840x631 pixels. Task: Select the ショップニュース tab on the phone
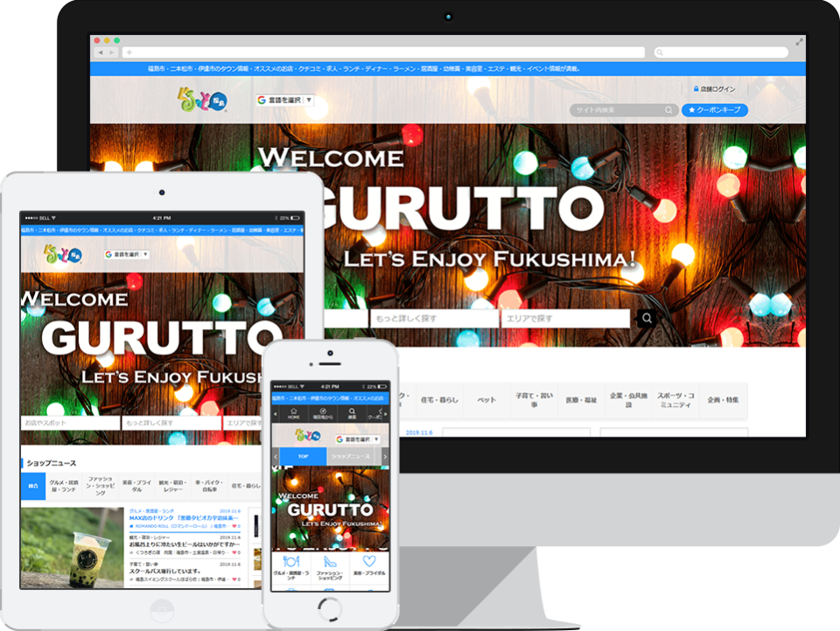(351, 456)
